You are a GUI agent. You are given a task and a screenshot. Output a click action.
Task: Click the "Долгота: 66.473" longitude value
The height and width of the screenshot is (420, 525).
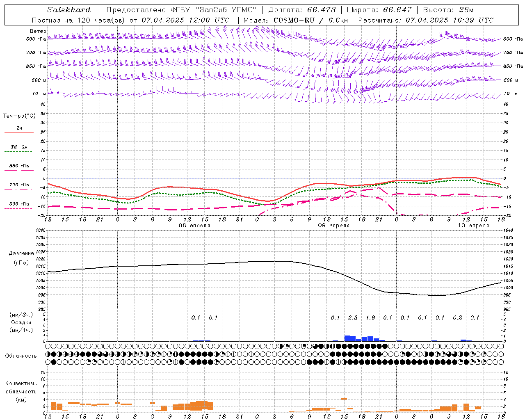tap(302, 10)
